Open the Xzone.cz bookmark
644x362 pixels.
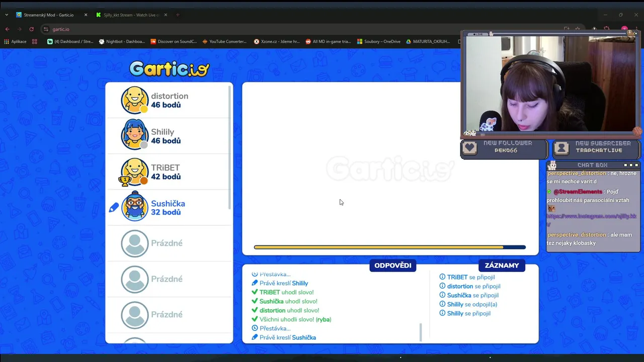(x=277, y=42)
